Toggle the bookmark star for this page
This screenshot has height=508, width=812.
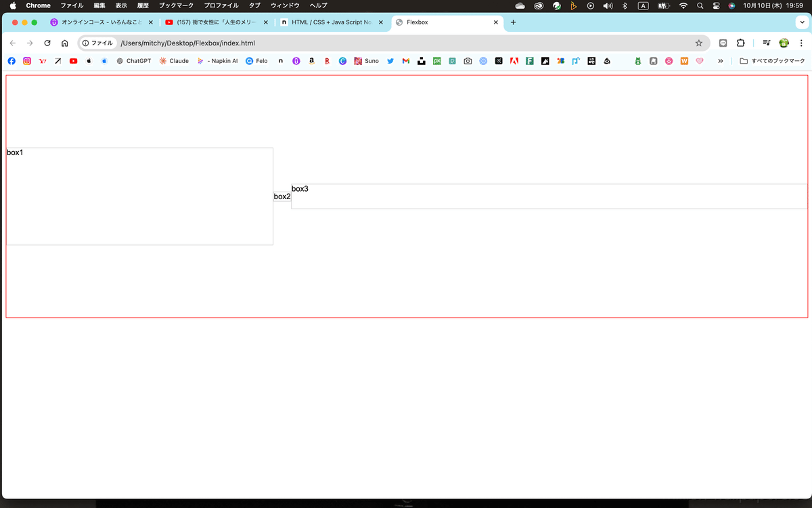point(698,43)
